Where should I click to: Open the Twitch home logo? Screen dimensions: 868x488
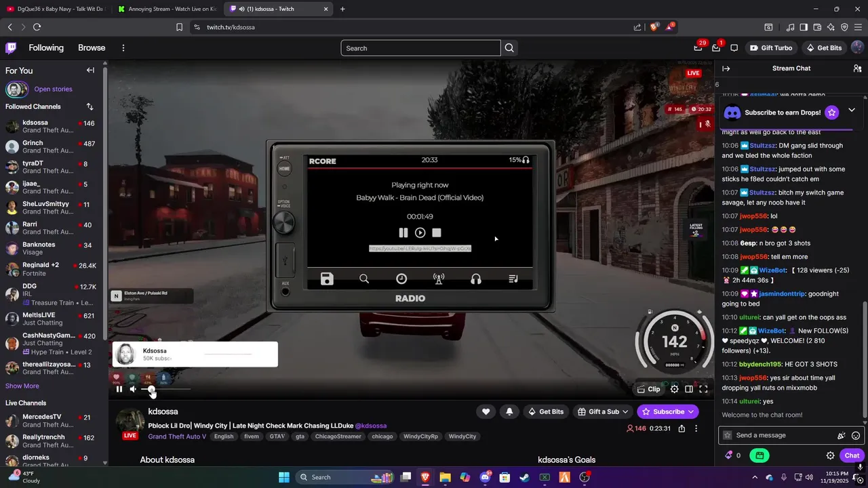pyautogui.click(x=11, y=48)
